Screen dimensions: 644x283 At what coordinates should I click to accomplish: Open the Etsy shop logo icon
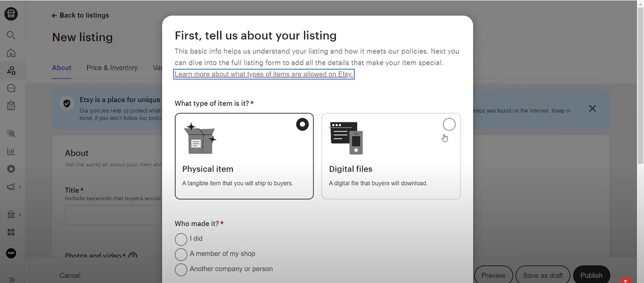(11, 14)
